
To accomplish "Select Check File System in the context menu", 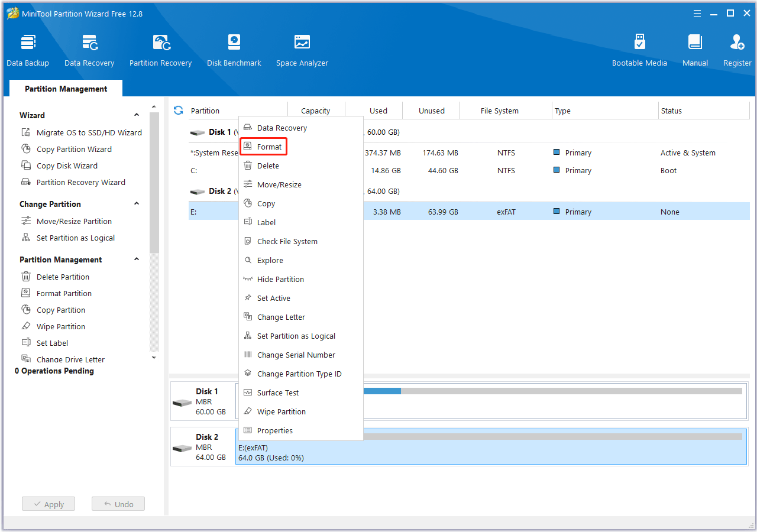I will 300,241.
